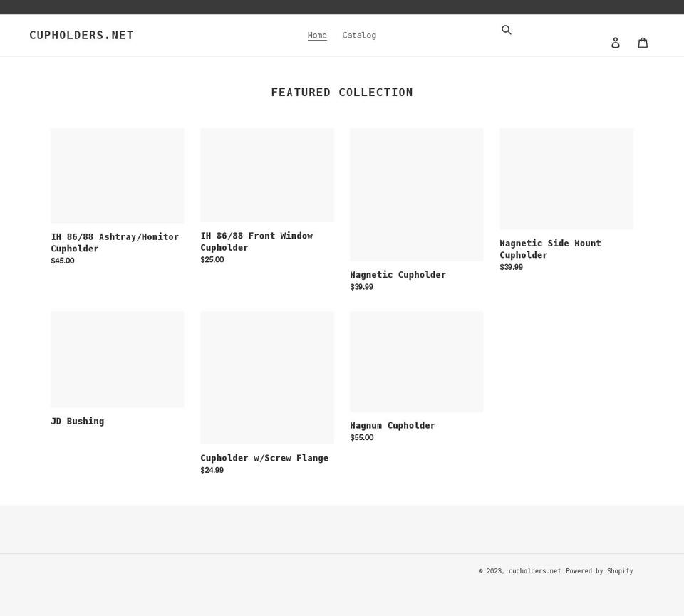Image resolution: width=684 pixels, height=616 pixels.
Task: Open IH 86/88 Ashtray/Monitor Cupholder product
Action: point(115,242)
